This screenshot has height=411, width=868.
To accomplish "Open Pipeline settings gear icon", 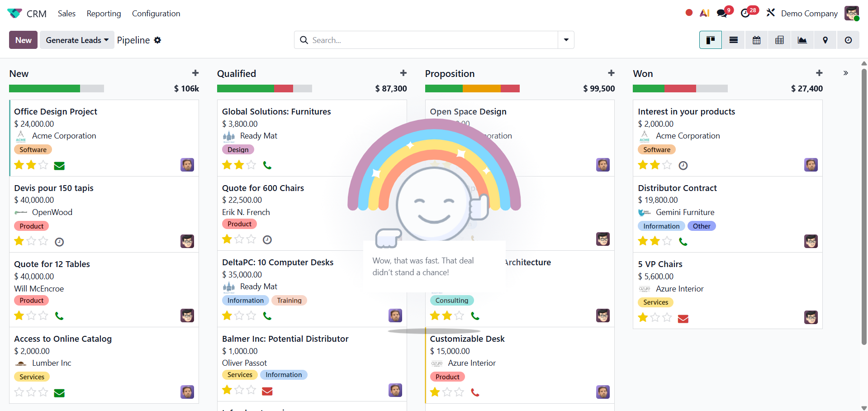I will [157, 40].
